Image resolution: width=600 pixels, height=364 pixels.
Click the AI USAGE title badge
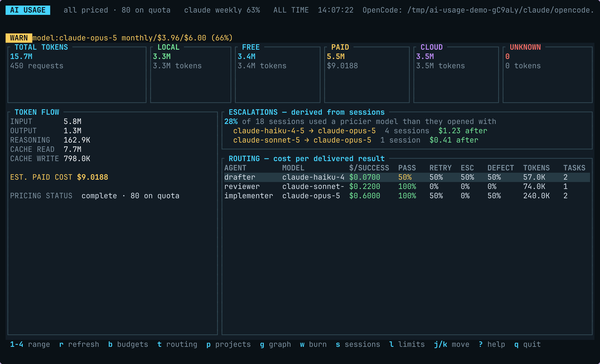coord(28,10)
